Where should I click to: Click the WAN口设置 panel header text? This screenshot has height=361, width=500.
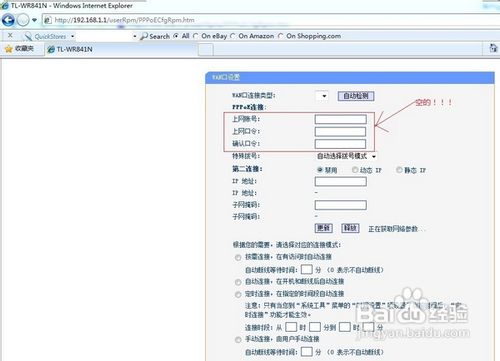226,77
